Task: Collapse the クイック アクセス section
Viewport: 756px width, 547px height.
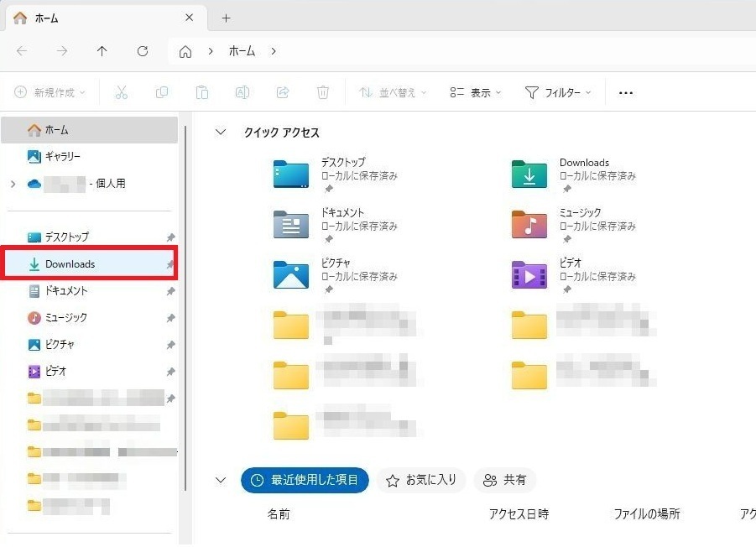Action: [221, 133]
